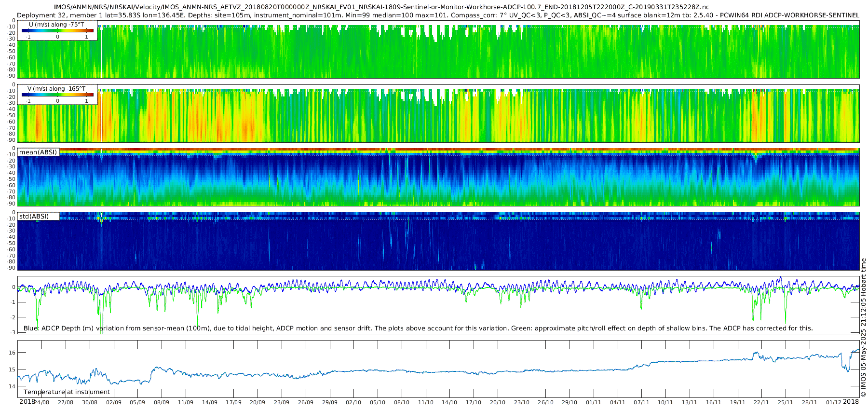Image resolution: width=868 pixels, height=410 pixels.
Task: Click the U velocity colorbar legend
Action: point(57,30)
